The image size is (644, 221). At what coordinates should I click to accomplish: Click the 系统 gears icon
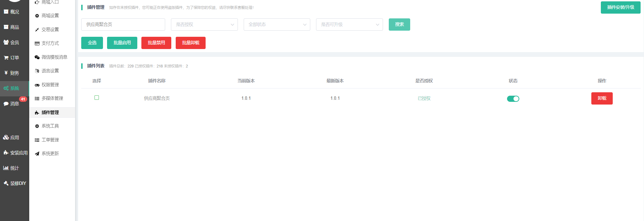point(6,88)
